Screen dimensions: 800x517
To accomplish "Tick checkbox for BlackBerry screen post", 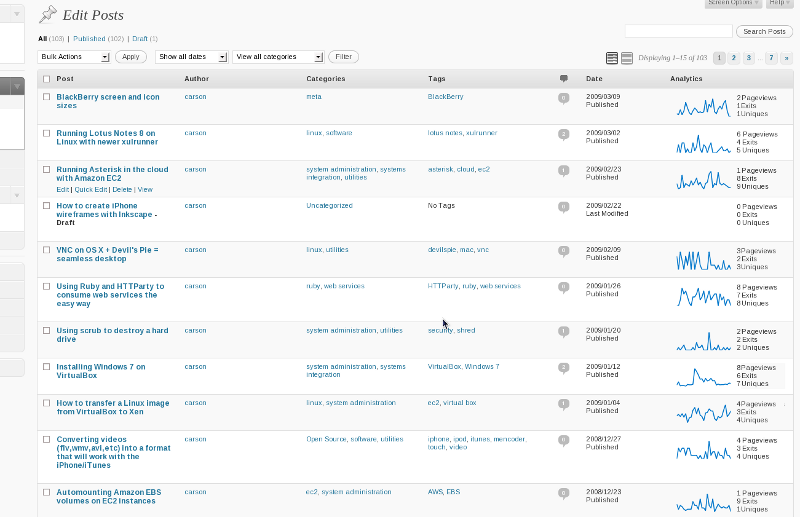I will [x=46, y=97].
